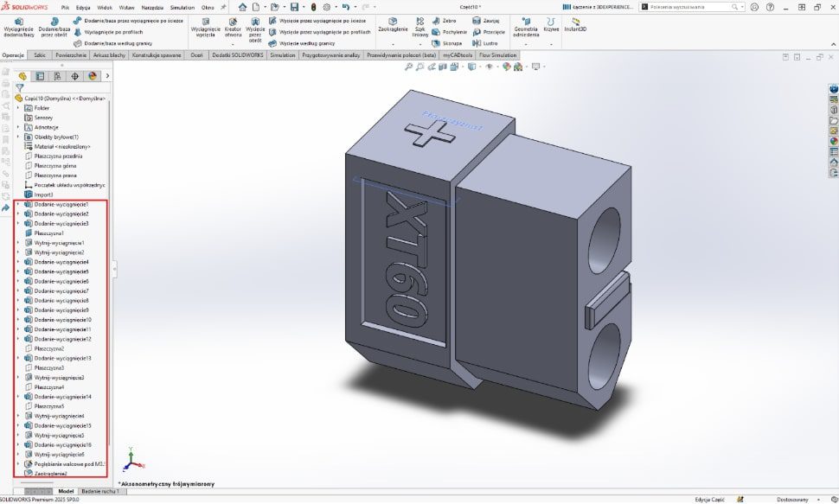This screenshot has height=504, width=839.
Task: Click the Home icon in title bar
Action: point(242,7)
